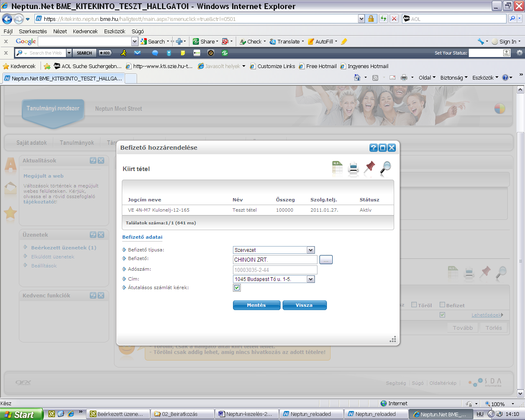Open the Súgó menu
525x420 pixels.
pyautogui.click(x=138, y=31)
